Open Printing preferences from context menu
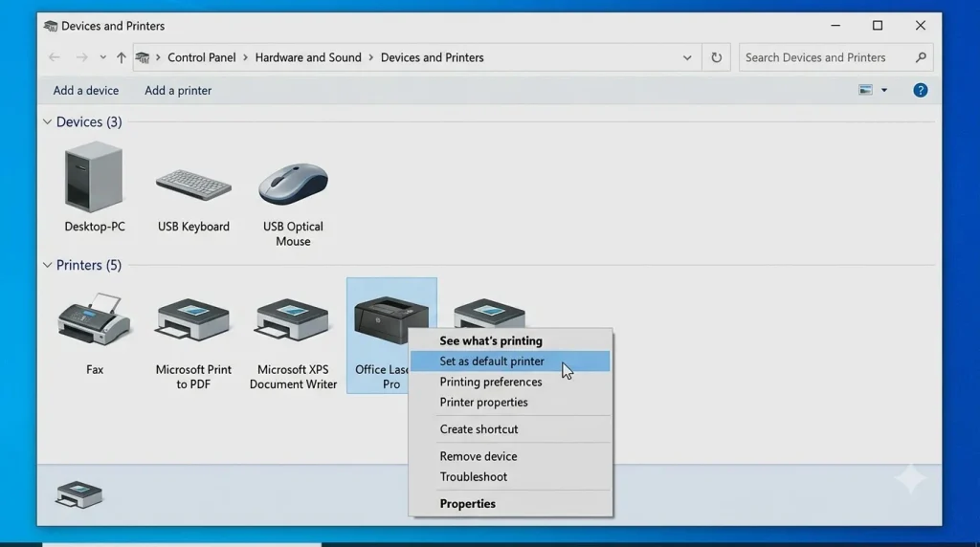Screen dimensions: 980x547 click(x=510, y=382)
